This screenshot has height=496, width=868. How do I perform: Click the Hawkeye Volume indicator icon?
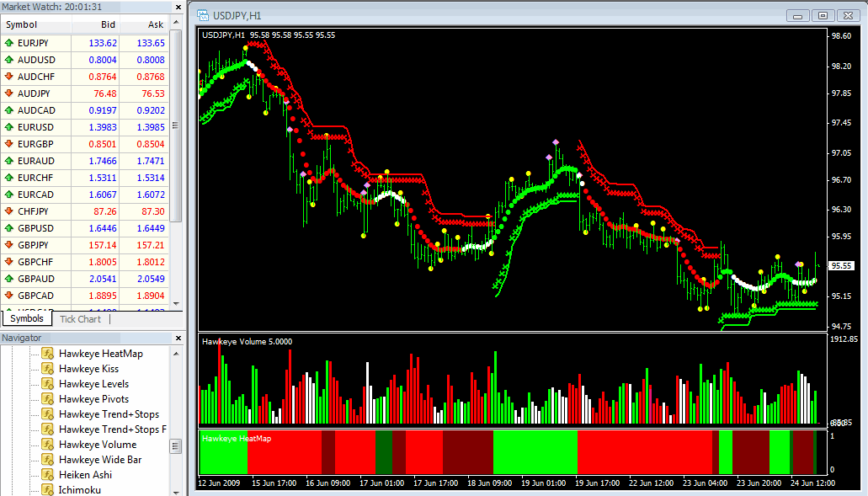point(48,444)
